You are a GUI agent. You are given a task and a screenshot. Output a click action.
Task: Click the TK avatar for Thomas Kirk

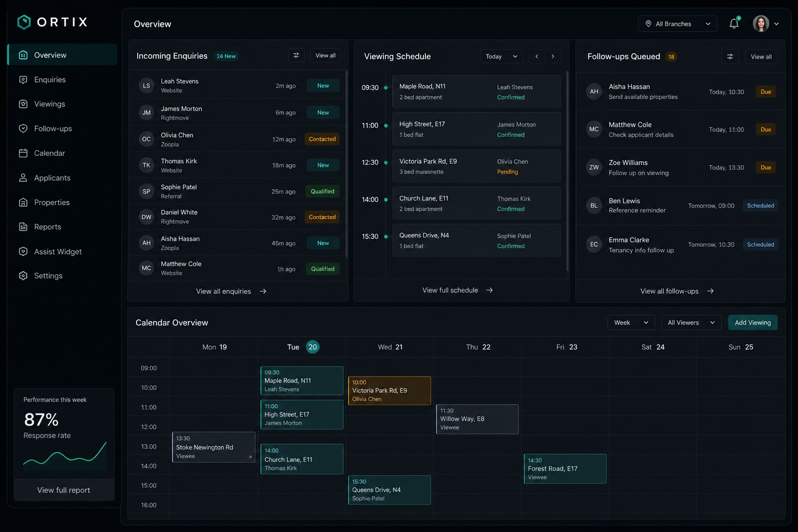pyautogui.click(x=147, y=165)
